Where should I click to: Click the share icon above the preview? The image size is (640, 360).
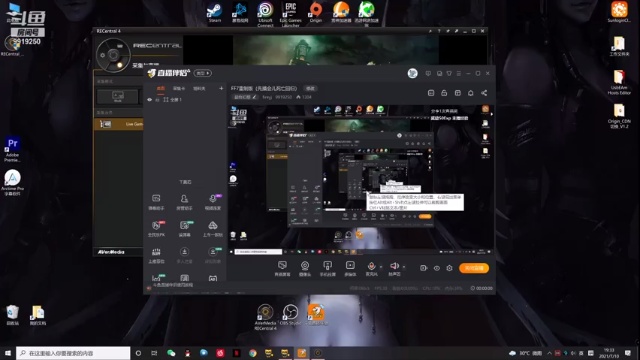click(484, 93)
